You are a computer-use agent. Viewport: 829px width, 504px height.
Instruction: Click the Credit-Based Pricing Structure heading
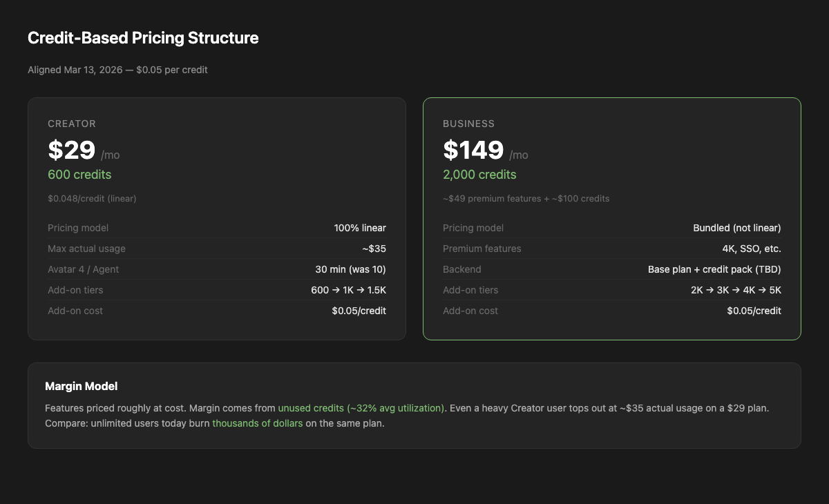(x=143, y=38)
